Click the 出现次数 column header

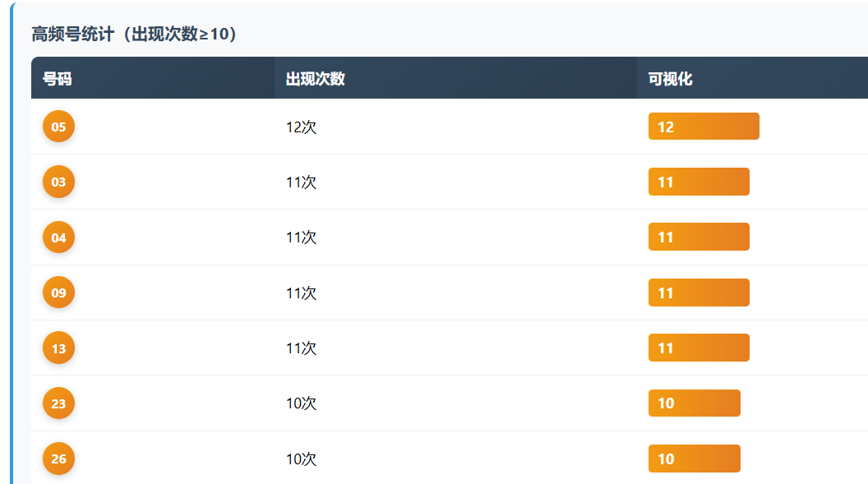point(315,79)
